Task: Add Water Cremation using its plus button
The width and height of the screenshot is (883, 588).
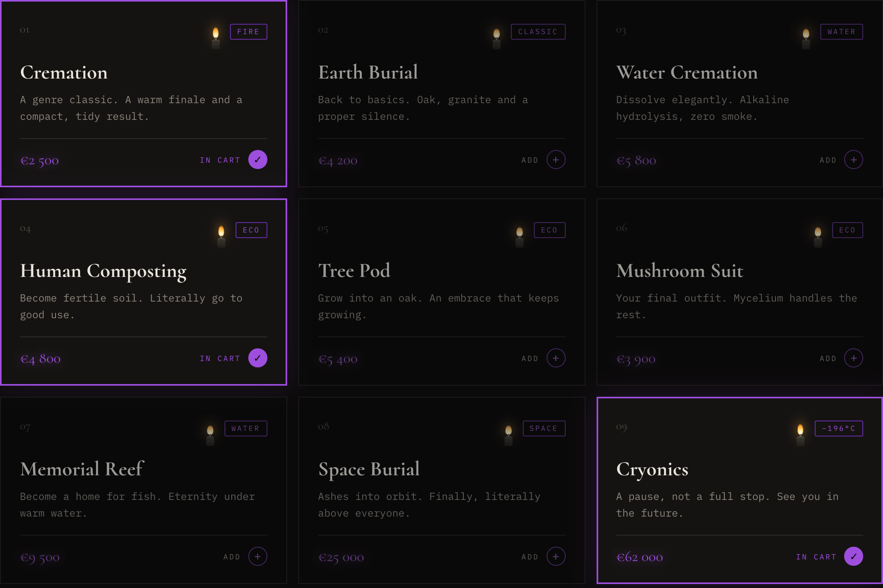Action: (854, 159)
